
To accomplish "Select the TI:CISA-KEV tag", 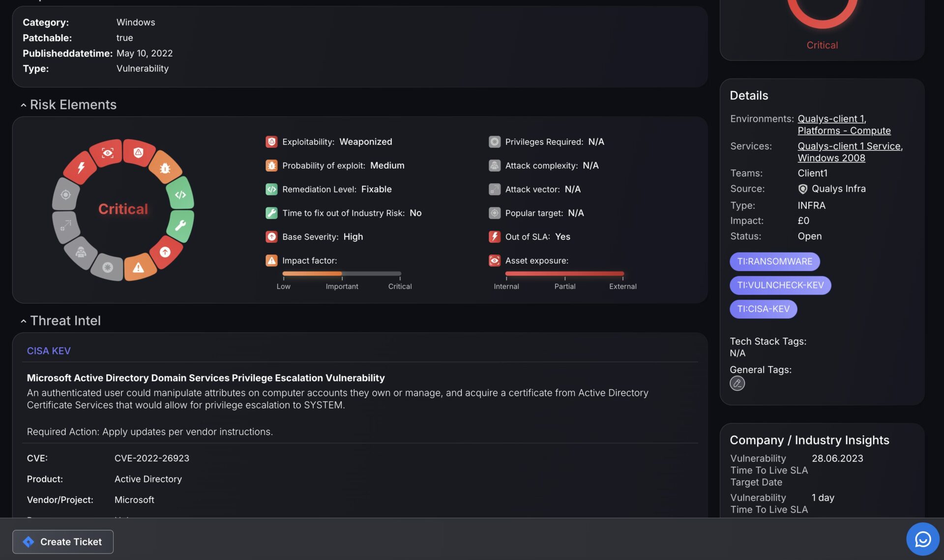I will point(763,309).
